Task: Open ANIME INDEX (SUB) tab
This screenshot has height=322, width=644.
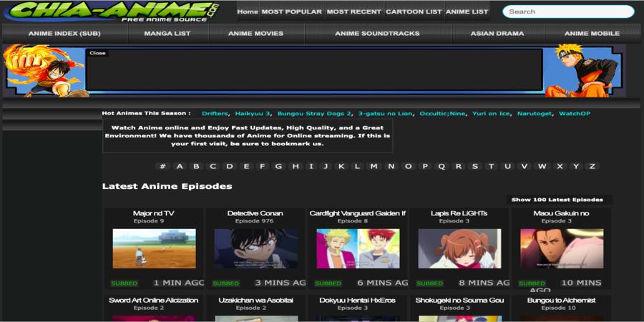Action: point(64,34)
